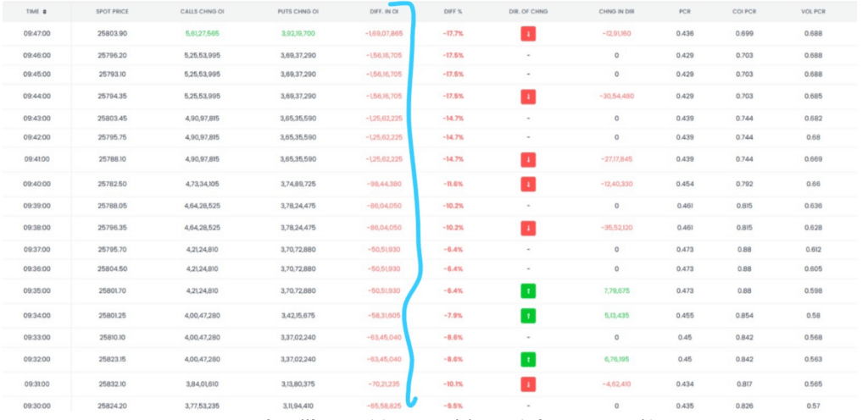Click red down arrow in 09:47:00 row

tap(528, 34)
